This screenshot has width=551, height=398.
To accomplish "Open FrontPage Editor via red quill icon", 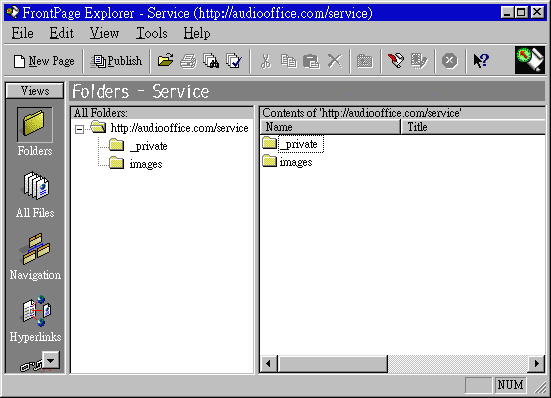I will click(x=396, y=61).
